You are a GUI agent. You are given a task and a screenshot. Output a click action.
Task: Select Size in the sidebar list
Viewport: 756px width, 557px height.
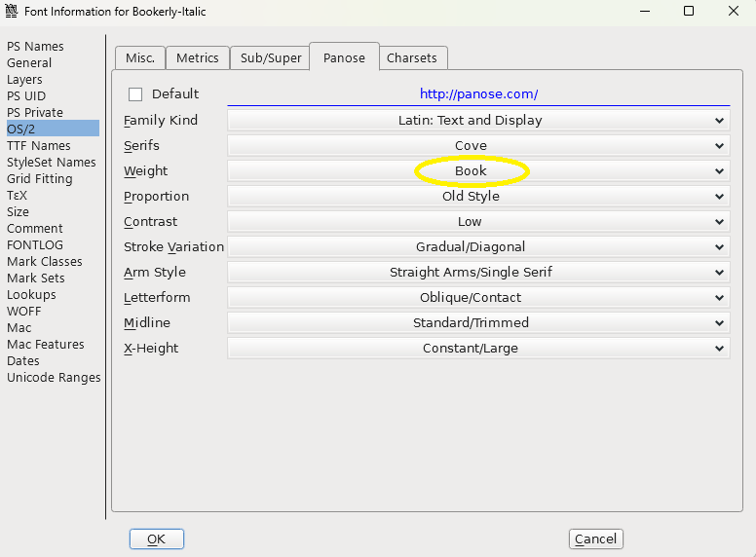(x=18, y=212)
